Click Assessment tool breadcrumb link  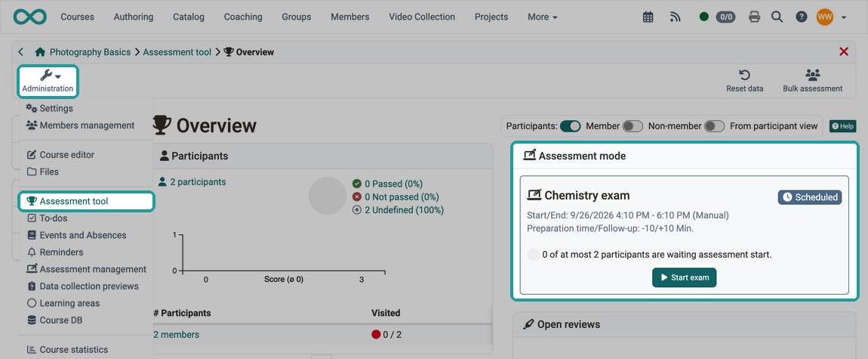click(177, 52)
